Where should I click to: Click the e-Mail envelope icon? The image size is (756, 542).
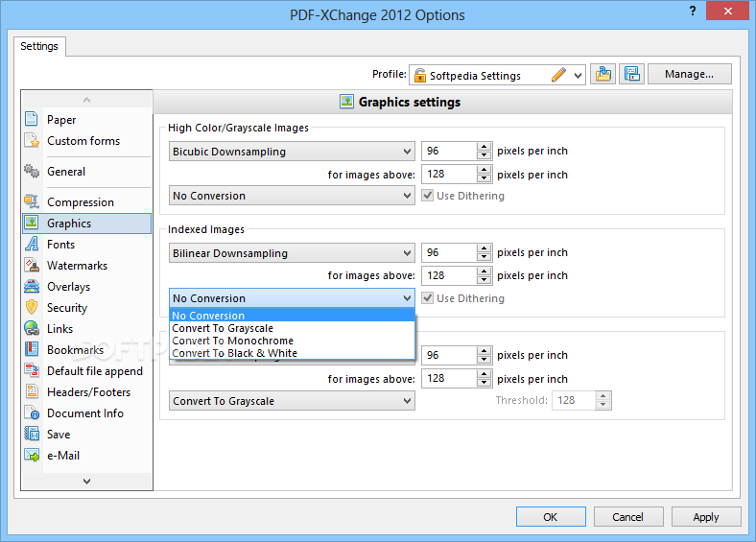pos(32,455)
